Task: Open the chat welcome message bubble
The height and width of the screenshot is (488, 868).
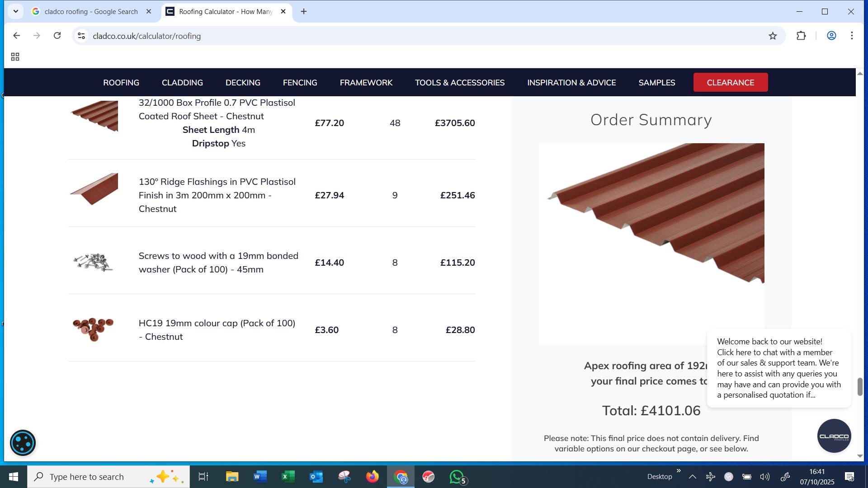Action: pos(779,368)
